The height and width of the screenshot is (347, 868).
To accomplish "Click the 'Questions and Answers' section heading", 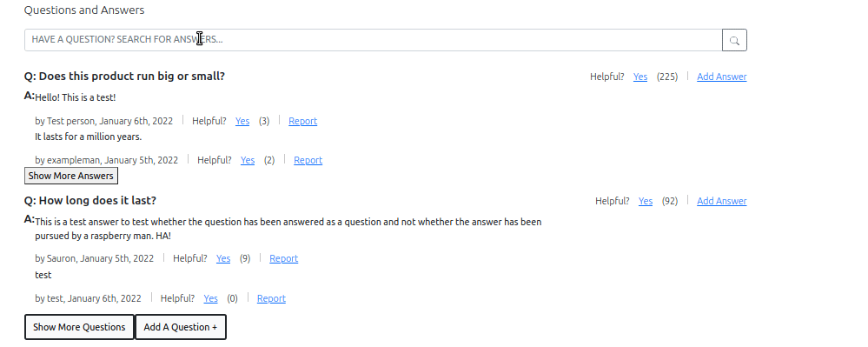I will coord(84,10).
